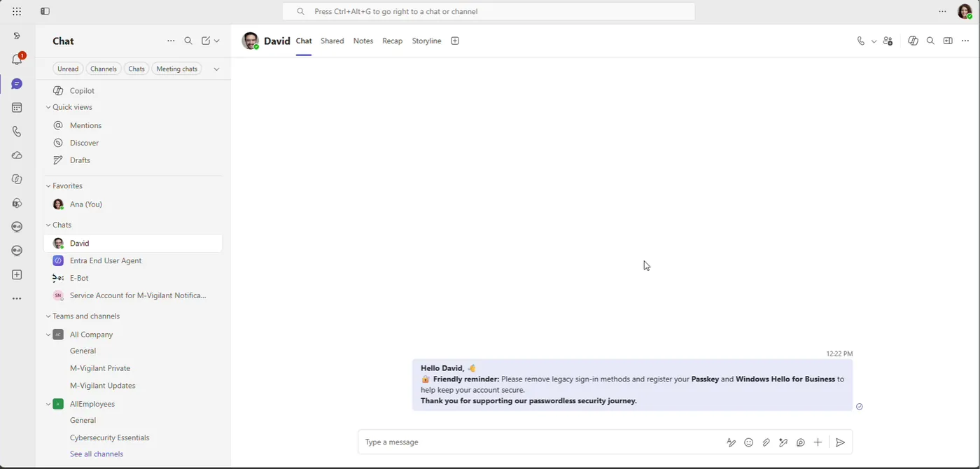Open new chat dropdown arrow
The image size is (980, 469).
click(x=217, y=41)
